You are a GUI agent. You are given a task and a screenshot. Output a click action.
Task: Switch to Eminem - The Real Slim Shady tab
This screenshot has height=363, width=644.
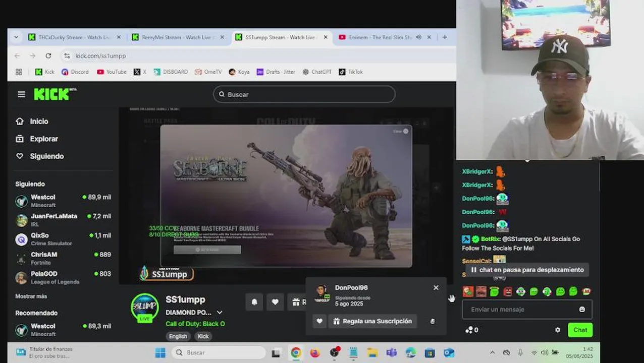pos(380,37)
